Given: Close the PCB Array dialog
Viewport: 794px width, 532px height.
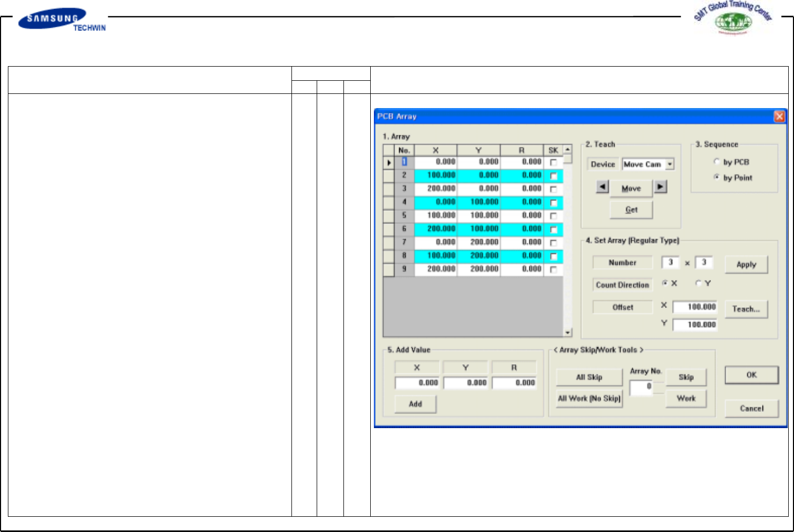Looking at the screenshot, I should point(779,116).
